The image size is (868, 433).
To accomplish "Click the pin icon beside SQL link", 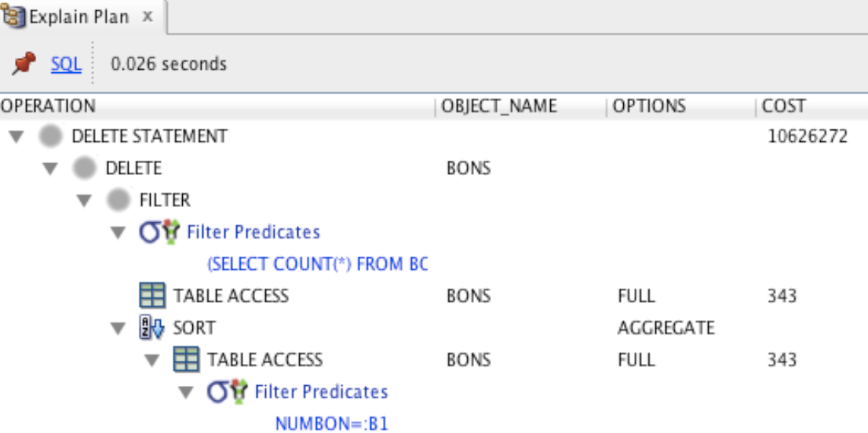I will [24, 64].
